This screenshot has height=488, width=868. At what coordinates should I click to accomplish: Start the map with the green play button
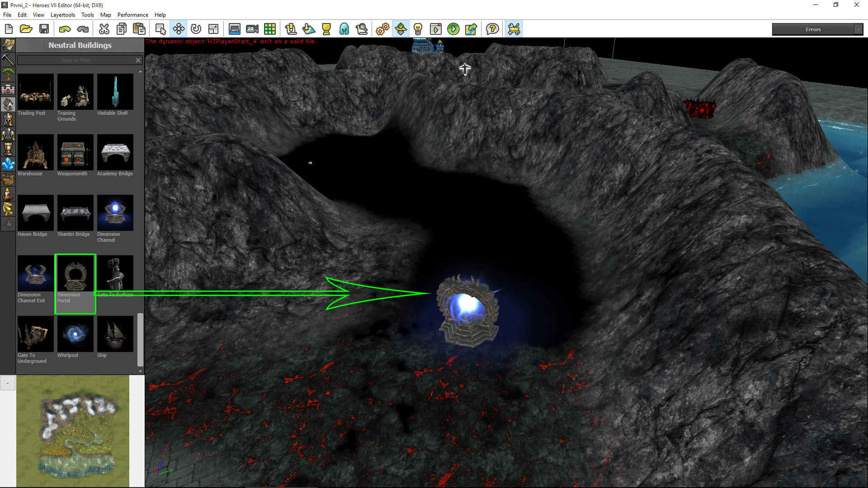pyautogui.click(x=453, y=29)
